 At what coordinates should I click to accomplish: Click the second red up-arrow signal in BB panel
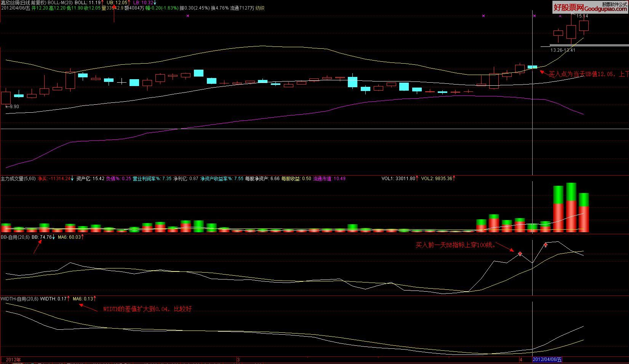tap(546, 245)
